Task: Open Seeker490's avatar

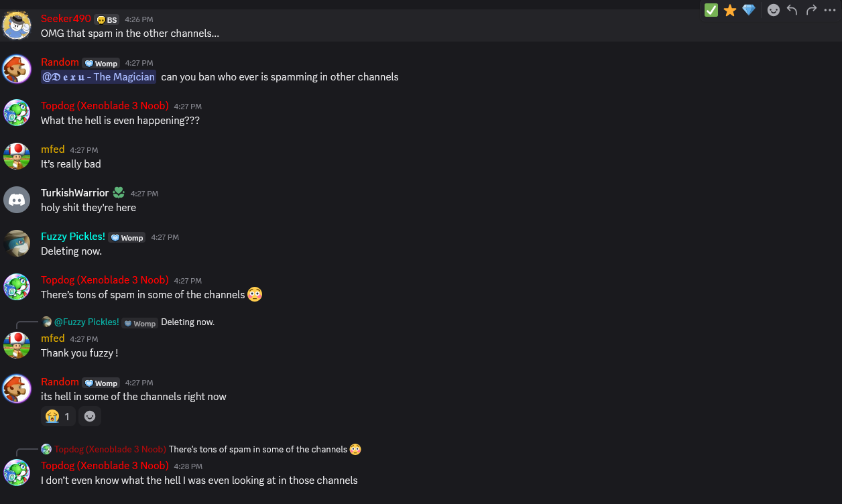Action: point(17,25)
